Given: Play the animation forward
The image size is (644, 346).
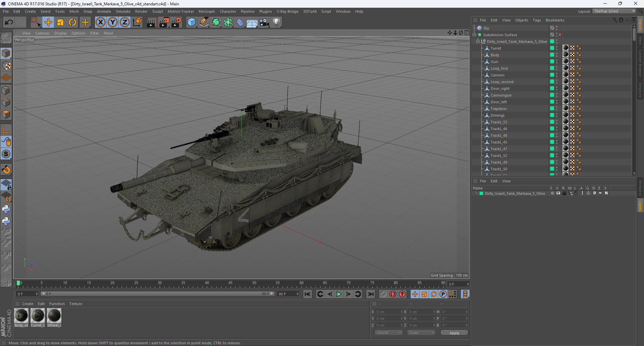Looking at the screenshot, I should (x=339, y=294).
